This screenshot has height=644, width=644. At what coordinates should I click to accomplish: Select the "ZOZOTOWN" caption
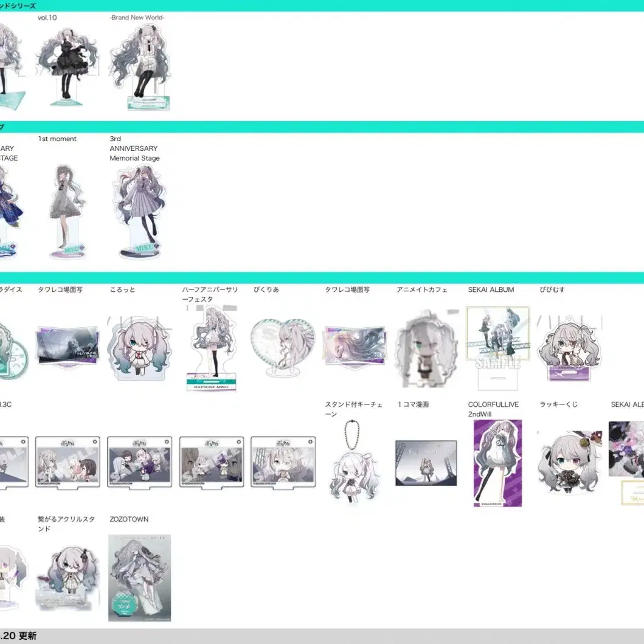(x=129, y=519)
